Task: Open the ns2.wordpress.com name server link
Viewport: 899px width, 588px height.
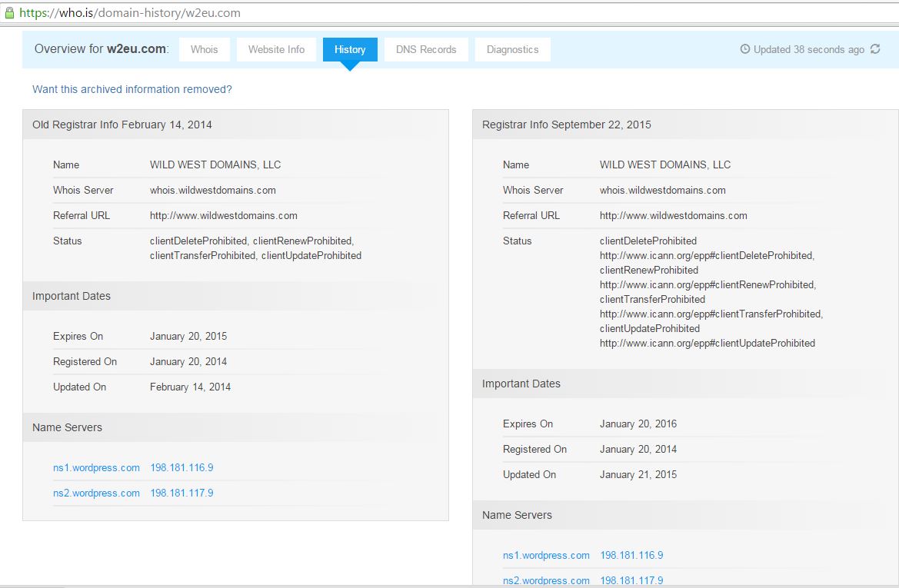Action: (96, 493)
